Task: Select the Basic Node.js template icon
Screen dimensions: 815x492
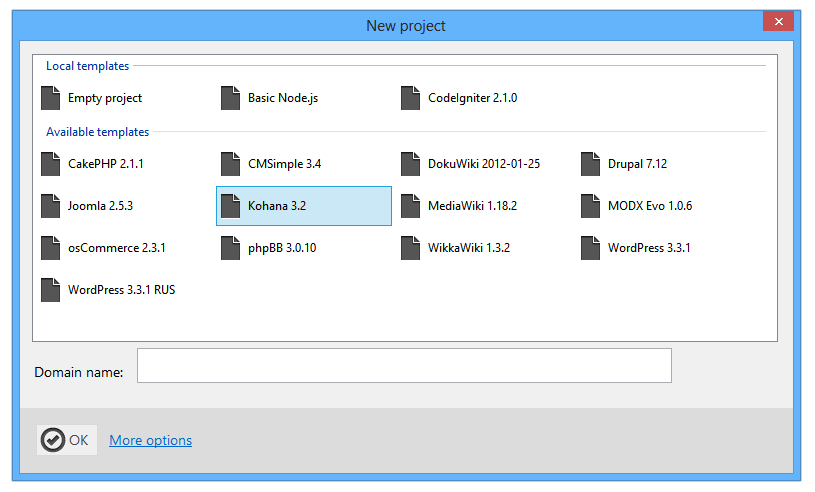Action: 230,98
